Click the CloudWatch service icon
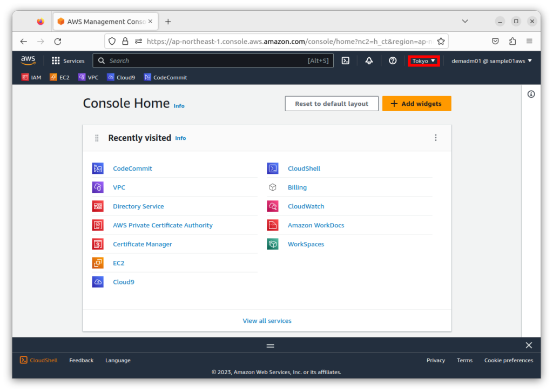Screen dimensions: 553x392 [273, 206]
